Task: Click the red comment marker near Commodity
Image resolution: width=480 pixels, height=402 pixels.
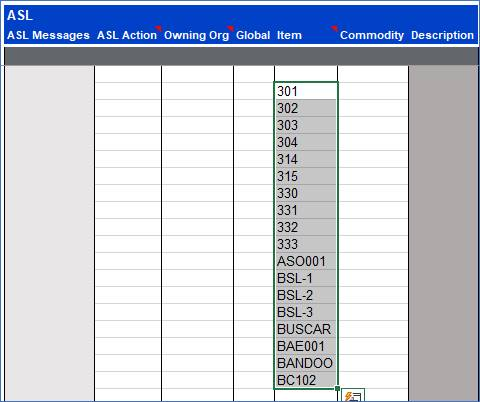Action: 334,28
